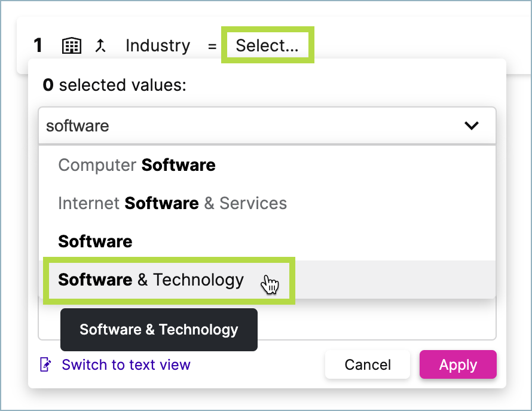Image resolution: width=532 pixels, height=411 pixels.
Task: Click the dropdown list area below the search box
Action: click(267, 221)
